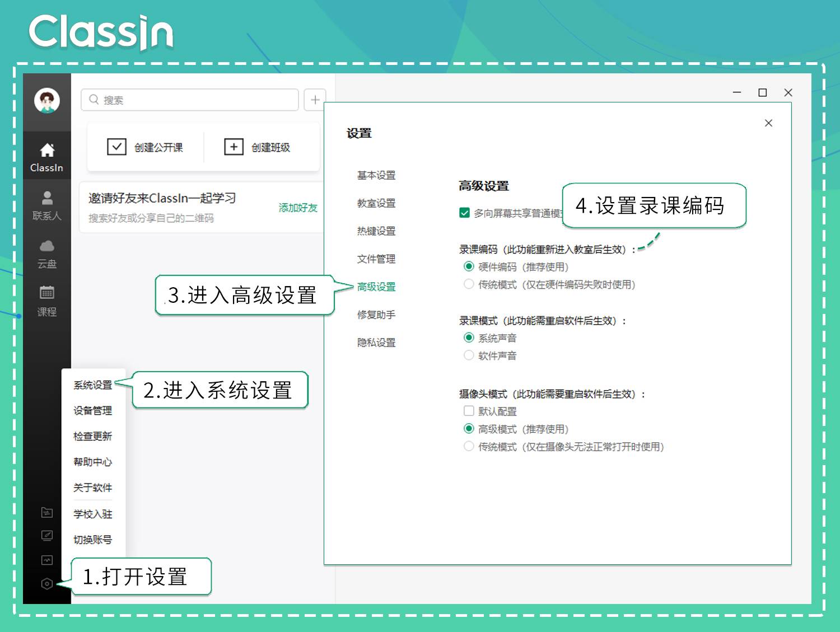840x632 pixels.
Task: Select 硬件编码 (推荐使用) radio button
Action: click(469, 266)
